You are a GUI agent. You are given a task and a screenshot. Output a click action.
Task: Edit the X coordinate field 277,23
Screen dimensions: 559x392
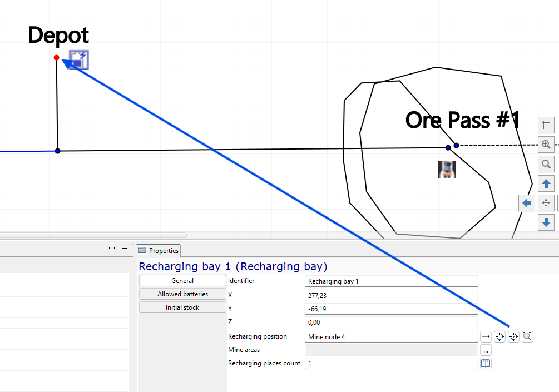392,295
